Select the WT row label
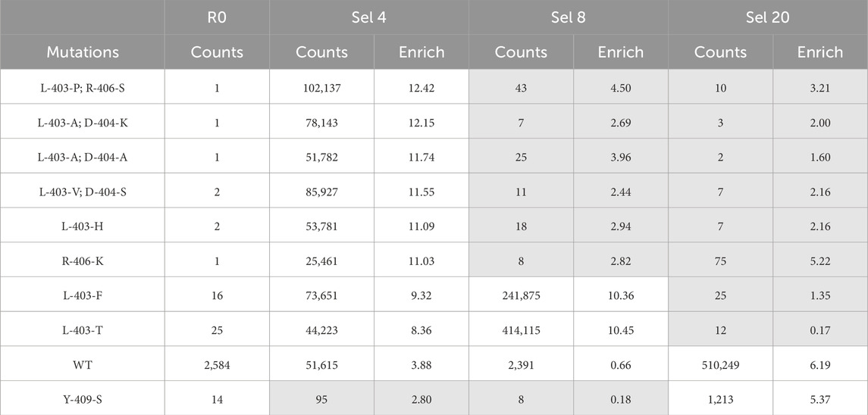868x415 pixels. tap(83, 364)
